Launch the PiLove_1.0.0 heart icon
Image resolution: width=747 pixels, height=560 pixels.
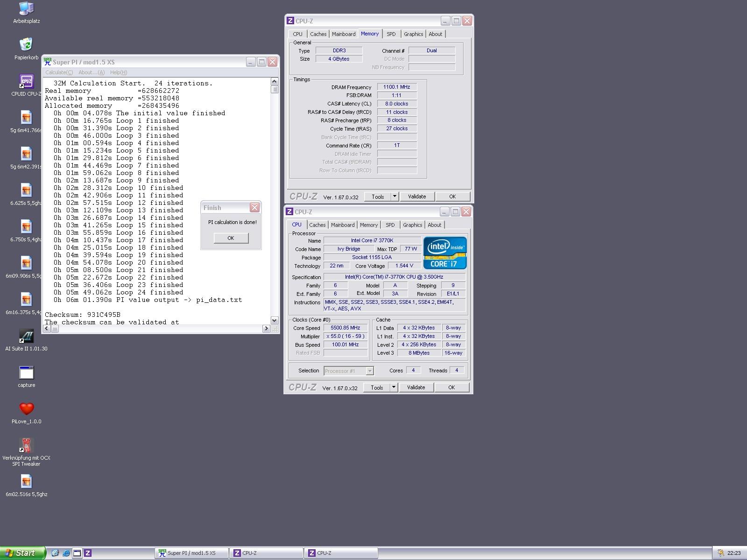click(x=26, y=409)
